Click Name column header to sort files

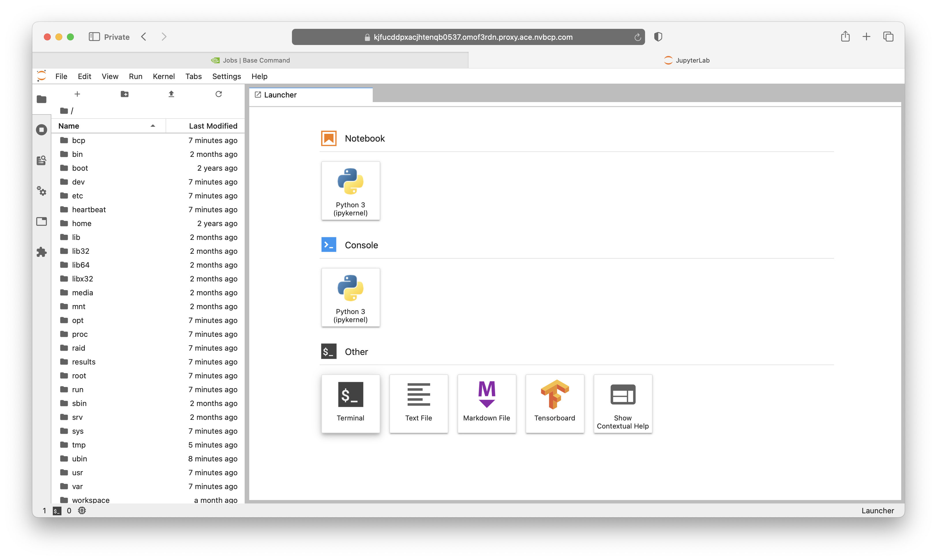[x=69, y=125]
